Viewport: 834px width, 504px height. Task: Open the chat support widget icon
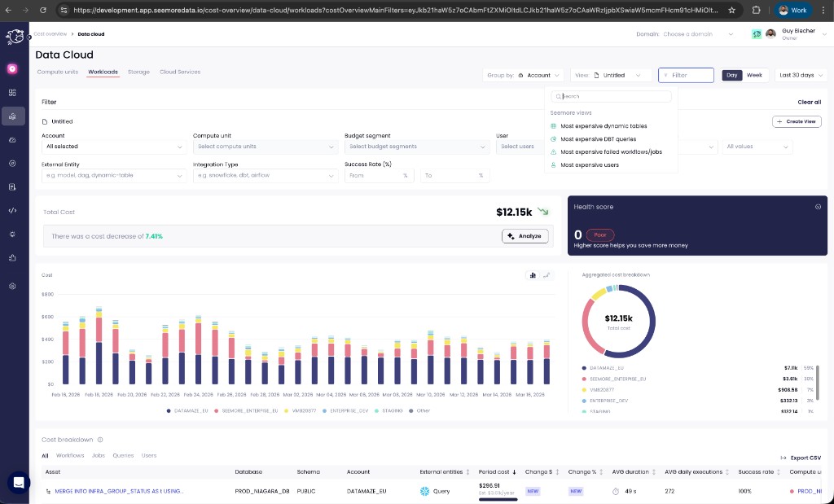click(x=18, y=482)
